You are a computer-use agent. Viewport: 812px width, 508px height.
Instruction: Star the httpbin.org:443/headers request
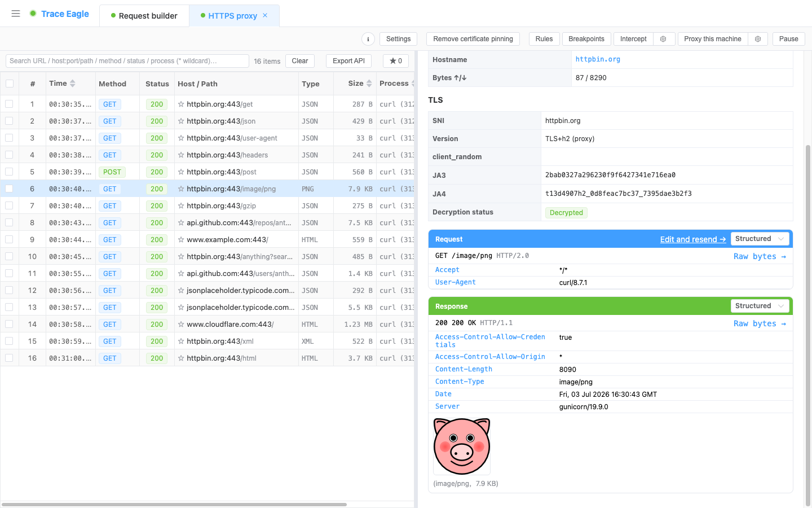(x=181, y=155)
